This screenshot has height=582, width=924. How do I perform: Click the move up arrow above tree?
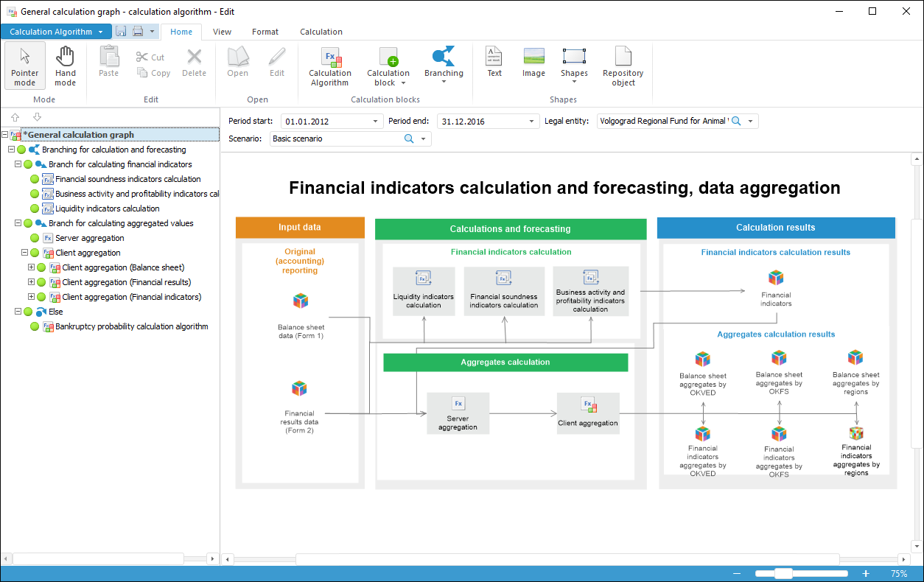(15, 117)
